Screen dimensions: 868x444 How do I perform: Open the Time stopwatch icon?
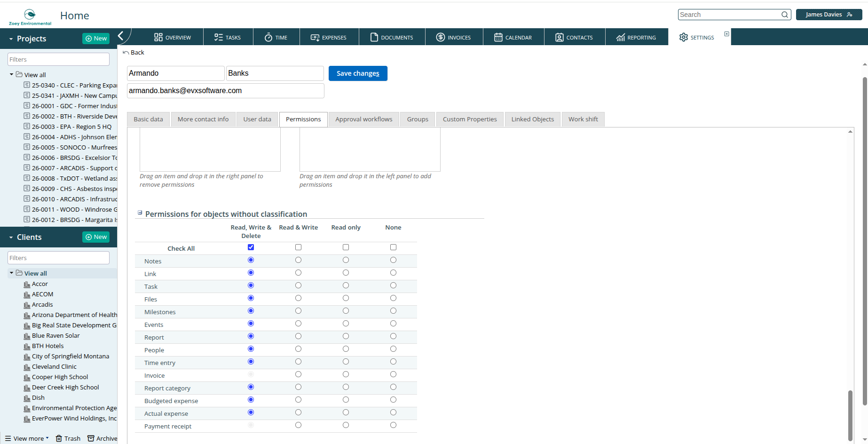pos(268,37)
